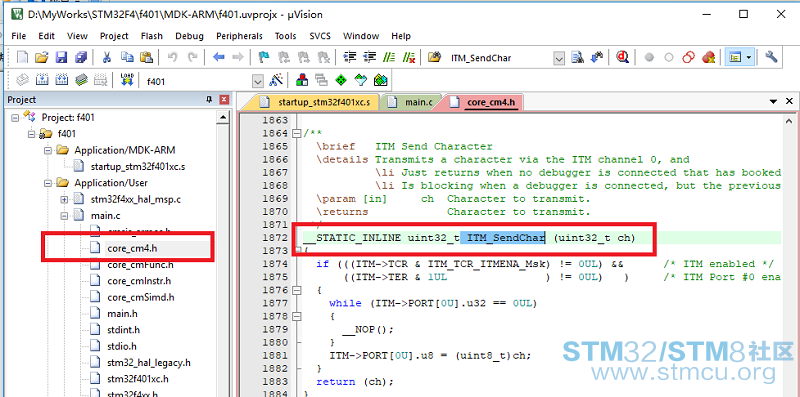The width and height of the screenshot is (800, 397).
Task: Insert a bookmark using flag icon
Action: pos(264,57)
